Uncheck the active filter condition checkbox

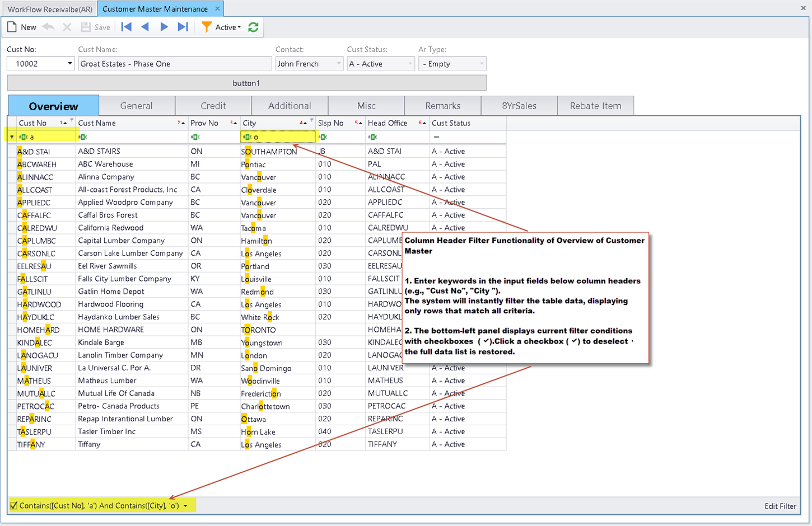point(14,505)
